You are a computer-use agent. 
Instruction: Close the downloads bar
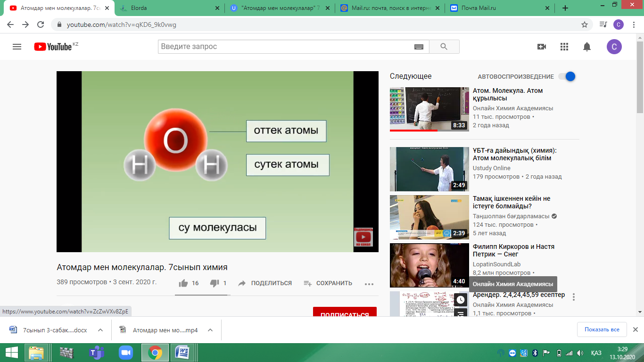click(x=635, y=329)
